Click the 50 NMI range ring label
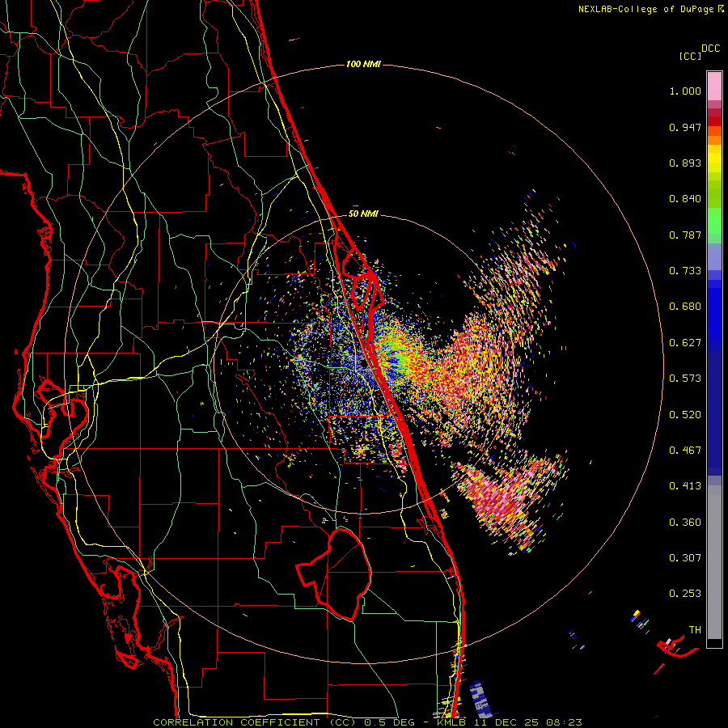The image size is (728, 728). pos(363,214)
